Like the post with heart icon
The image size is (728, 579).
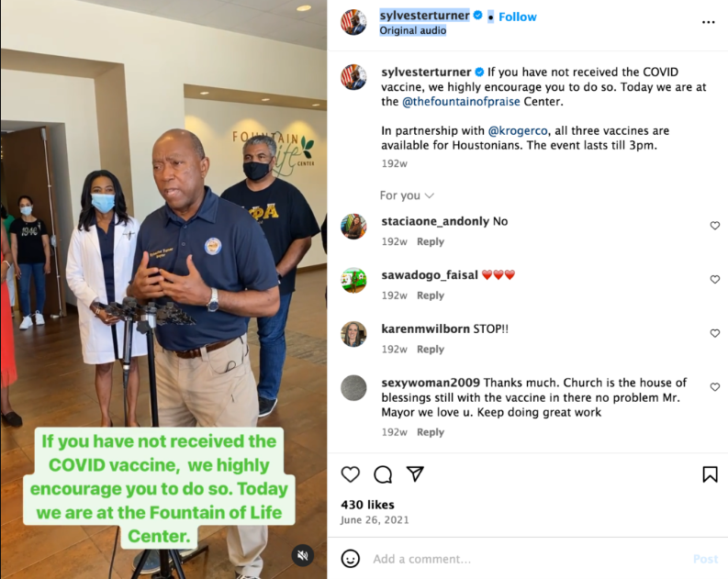point(351,474)
